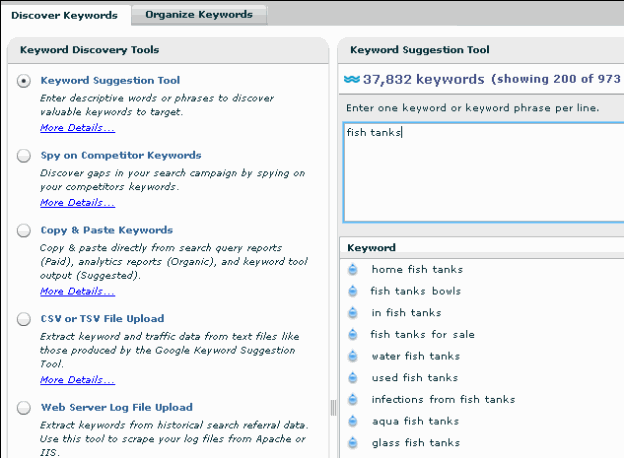Select the Keyword Suggestion Tool radio button
The width and height of the screenshot is (624, 458).
tap(24, 81)
